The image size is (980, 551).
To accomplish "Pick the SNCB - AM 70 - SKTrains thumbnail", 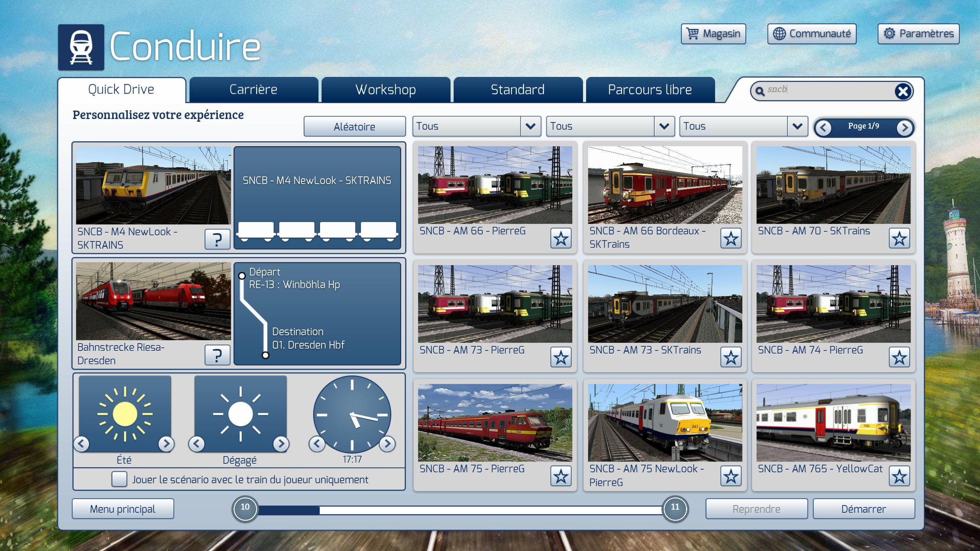I will (833, 185).
